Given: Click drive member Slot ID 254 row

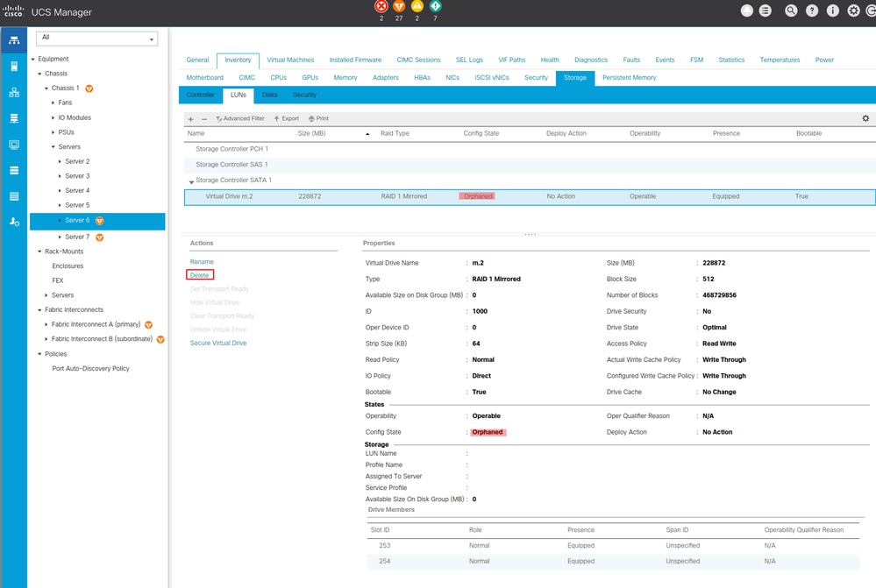Looking at the screenshot, I should 613,561.
